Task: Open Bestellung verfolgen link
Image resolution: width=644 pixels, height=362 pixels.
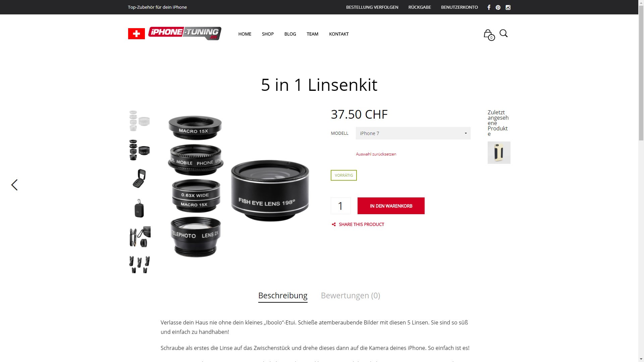Action: 372,7
